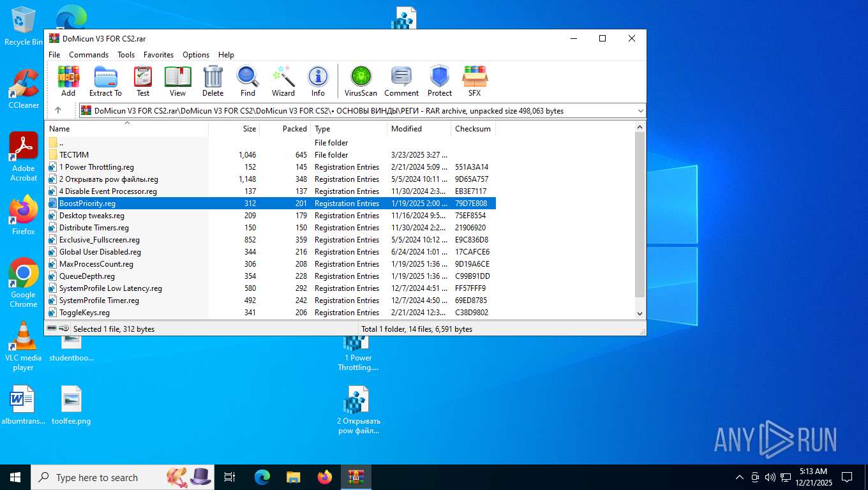This screenshot has width=868, height=490.
Task: Select ToggleKeys.reg file
Action: 271,313
